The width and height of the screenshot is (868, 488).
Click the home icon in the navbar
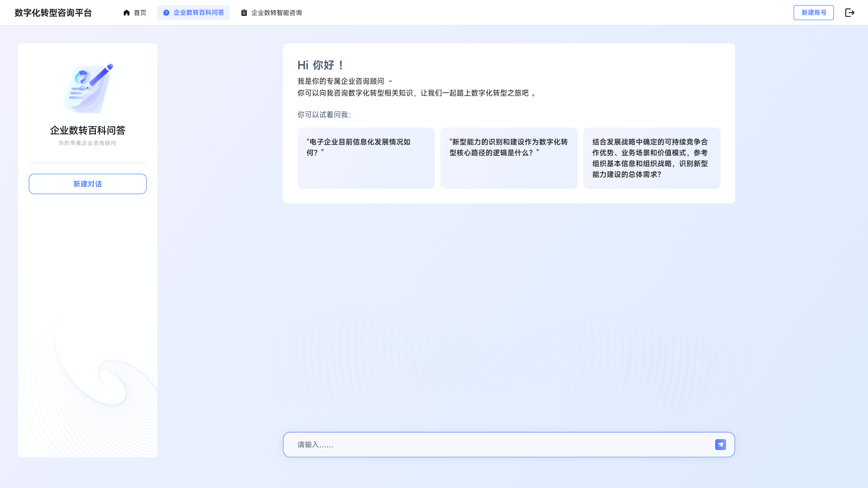[127, 13]
